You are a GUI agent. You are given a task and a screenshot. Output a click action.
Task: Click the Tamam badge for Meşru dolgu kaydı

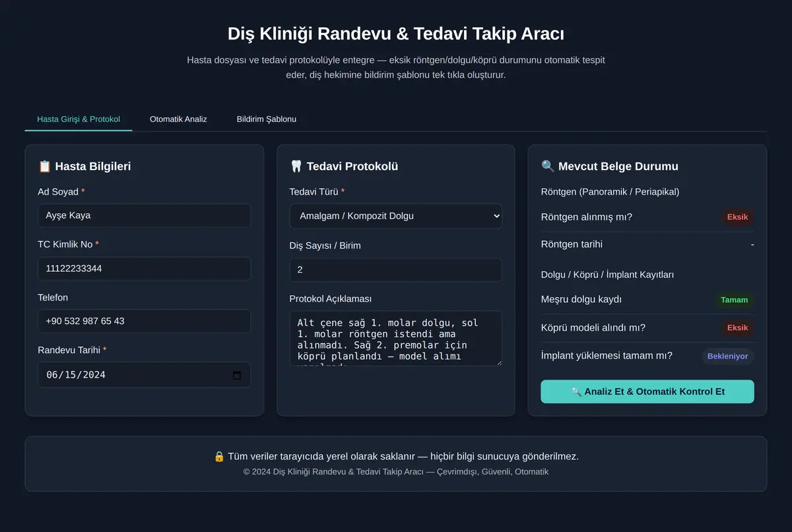(x=735, y=300)
